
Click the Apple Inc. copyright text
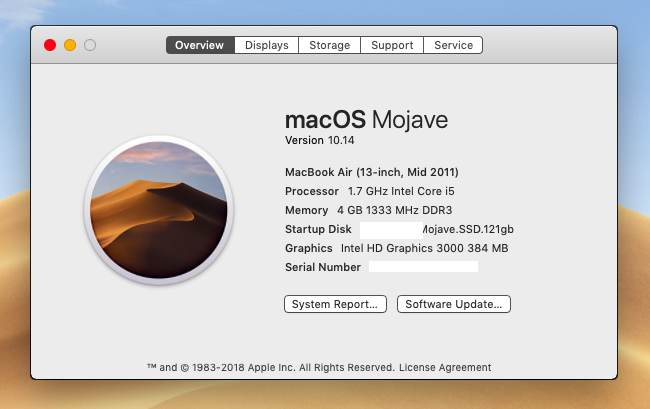(271, 368)
